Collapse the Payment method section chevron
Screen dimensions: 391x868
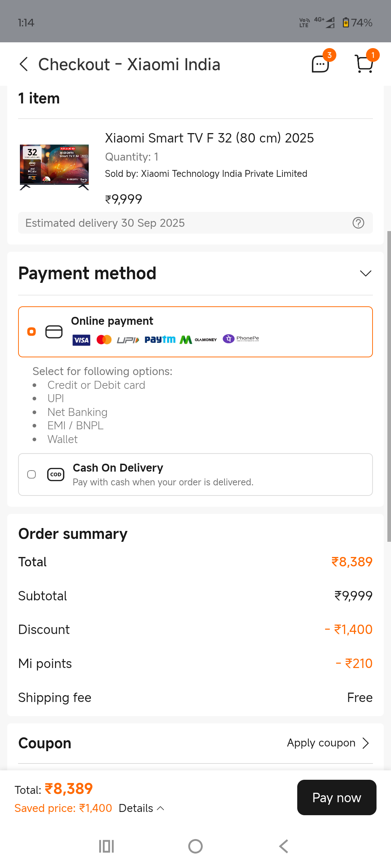click(366, 273)
